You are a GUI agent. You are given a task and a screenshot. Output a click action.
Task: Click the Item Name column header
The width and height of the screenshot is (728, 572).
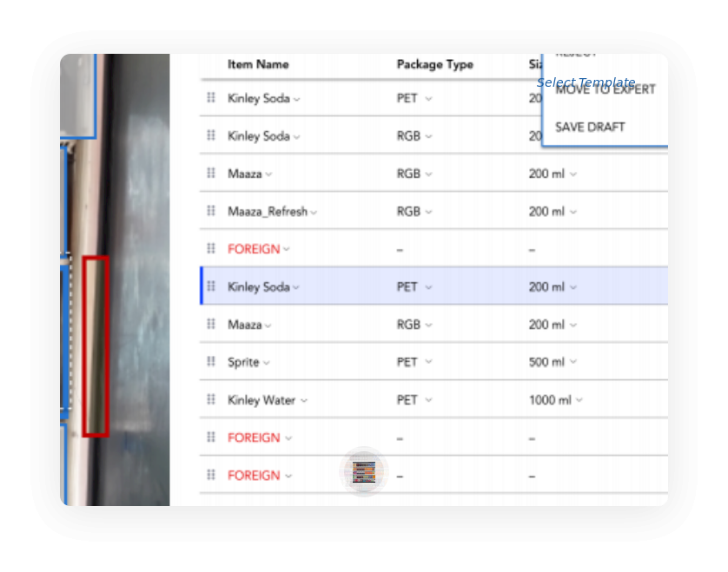pos(258,64)
